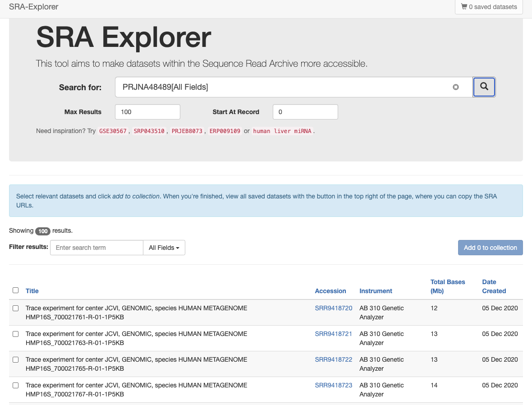Sort results by Date Created

tap(493, 286)
